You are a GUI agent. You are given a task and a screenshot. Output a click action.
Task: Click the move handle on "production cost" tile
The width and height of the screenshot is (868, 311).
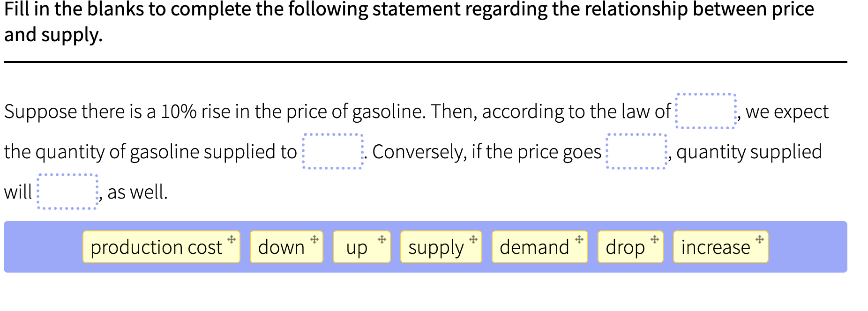point(231,238)
